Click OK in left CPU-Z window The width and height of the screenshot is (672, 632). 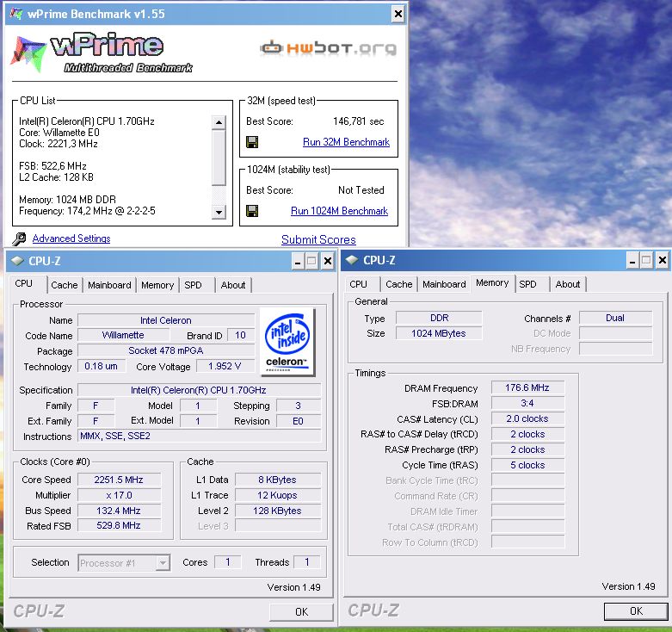301,612
